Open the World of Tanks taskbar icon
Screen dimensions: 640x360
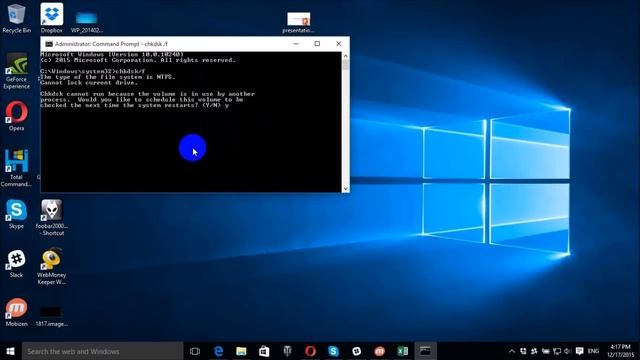[x=287, y=351]
